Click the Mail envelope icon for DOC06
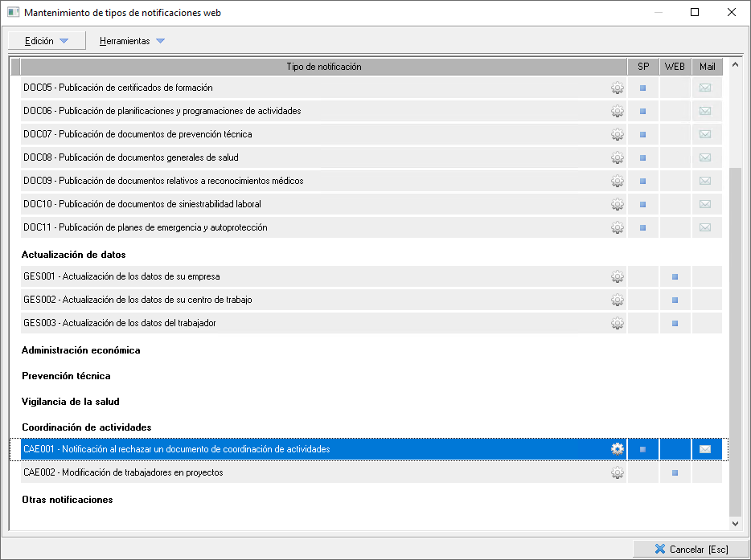The image size is (751, 560). tap(705, 111)
